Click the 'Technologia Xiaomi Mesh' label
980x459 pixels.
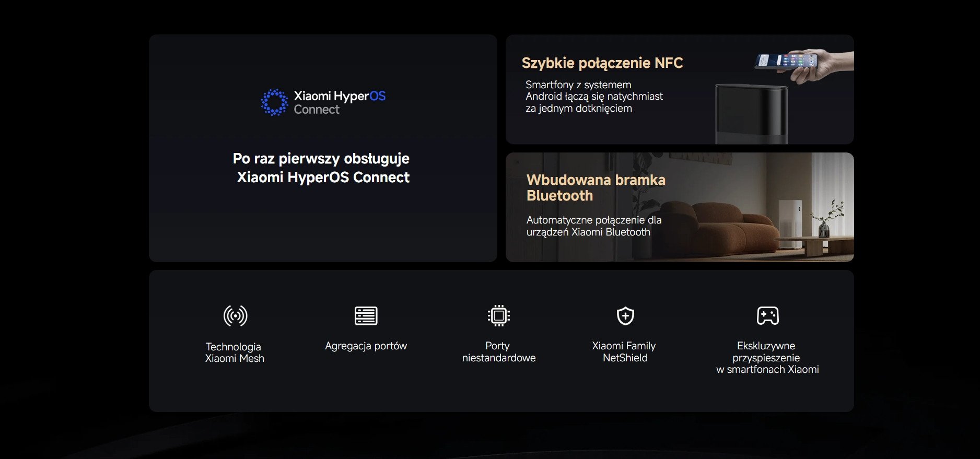pyautogui.click(x=235, y=352)
